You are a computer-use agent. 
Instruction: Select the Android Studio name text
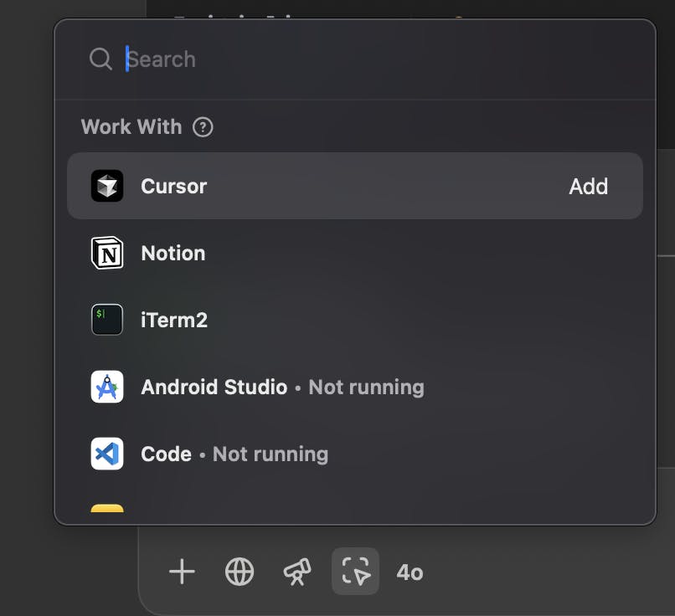pyautogui.click(x=214, y=387)
